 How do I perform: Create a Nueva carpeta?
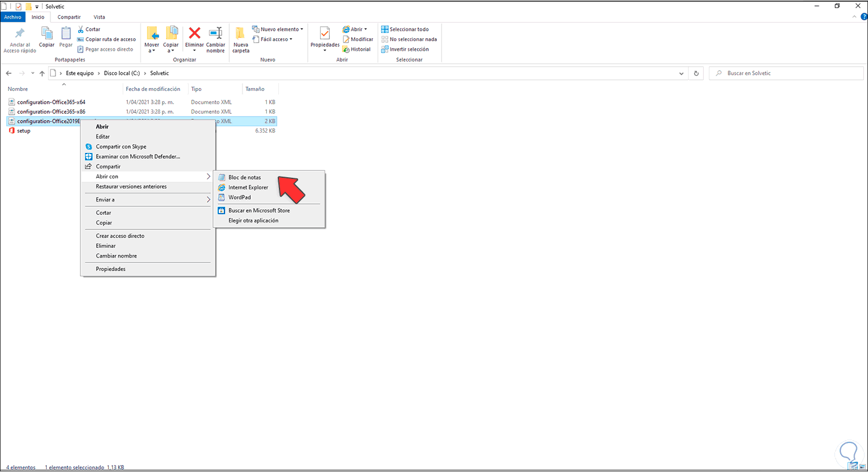tap(241, 40)
